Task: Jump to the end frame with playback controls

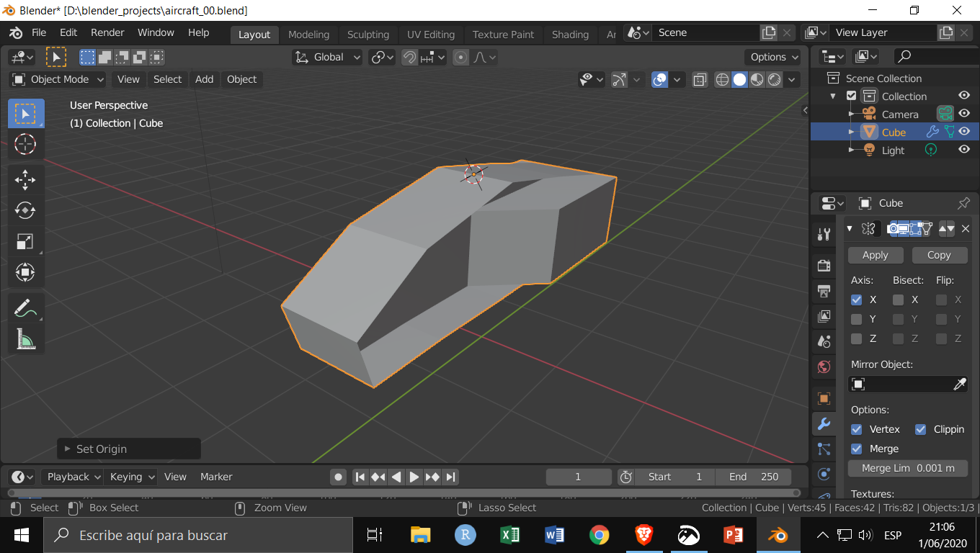Action: tap(450, 476)
